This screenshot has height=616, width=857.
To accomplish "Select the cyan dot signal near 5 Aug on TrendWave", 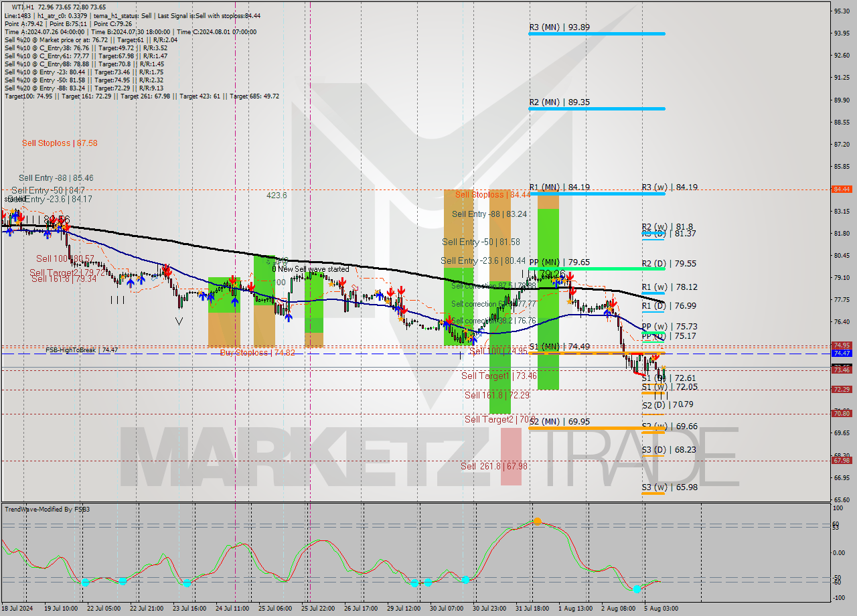I will pyautogui.click(x=635, y=591).
